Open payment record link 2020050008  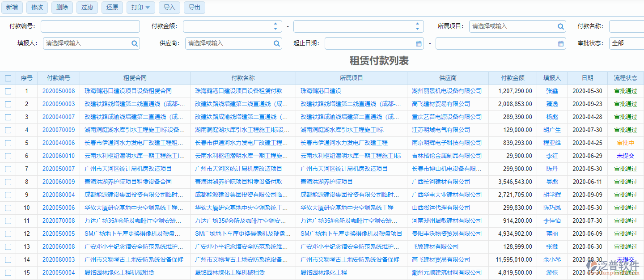pos(59,91)
